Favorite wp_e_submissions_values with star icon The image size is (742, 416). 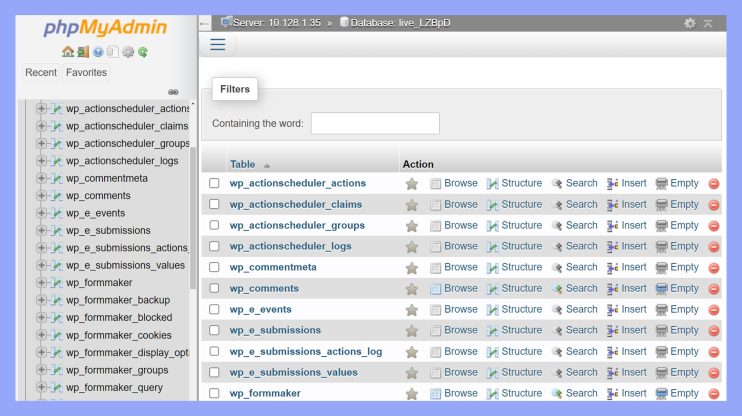coord(412,373)
